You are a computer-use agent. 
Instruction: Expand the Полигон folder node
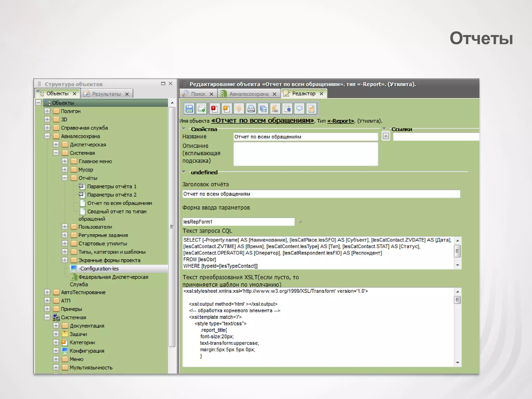pos(47,111)
